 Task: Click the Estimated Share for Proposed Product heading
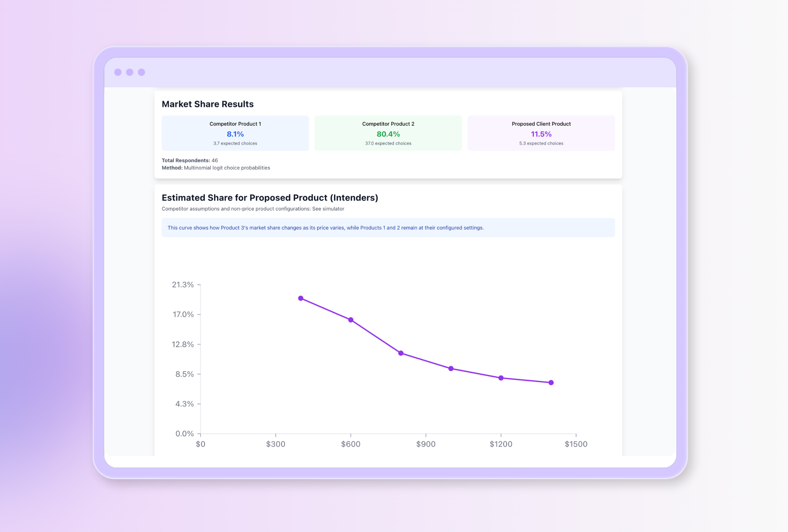[270, 198]
